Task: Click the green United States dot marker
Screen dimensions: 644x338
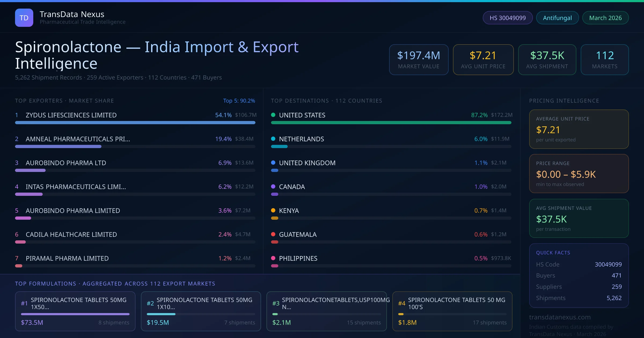Action: pyautogui.click(x=273, y=115)
